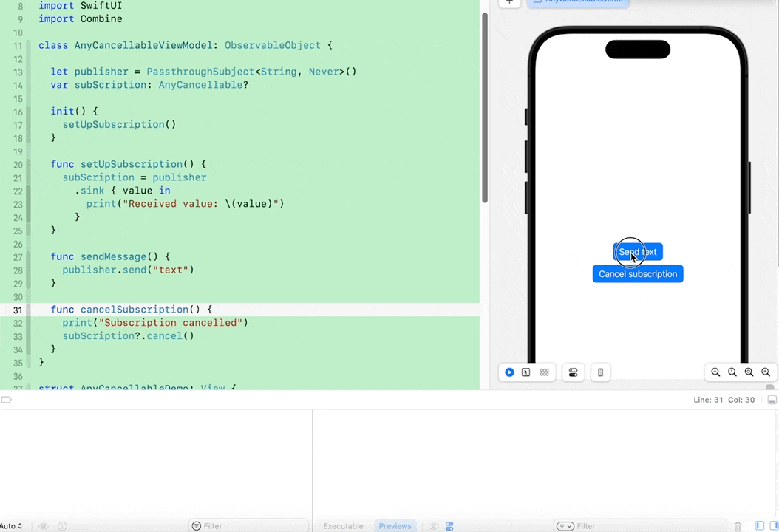Click on ObservableObject in the class declaration
This screenshot has width=779, height=532.
pos(272,45)
